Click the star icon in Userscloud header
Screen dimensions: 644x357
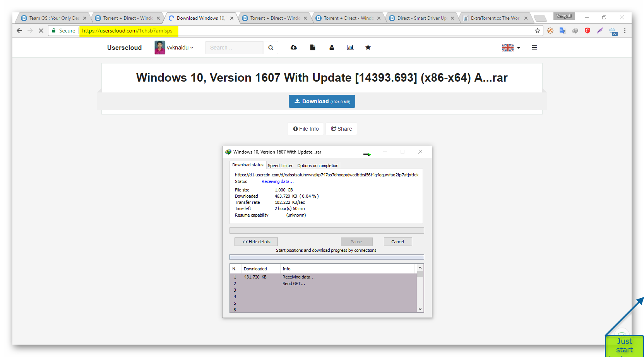point(368,47)
